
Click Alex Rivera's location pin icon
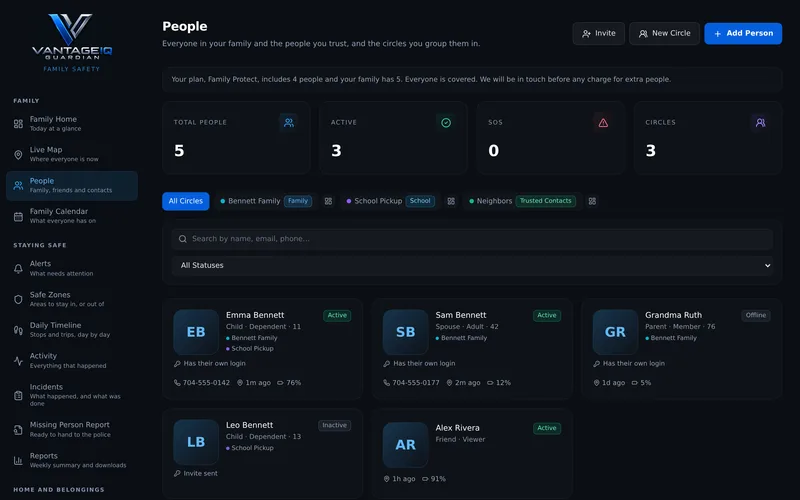pos(387,479)
